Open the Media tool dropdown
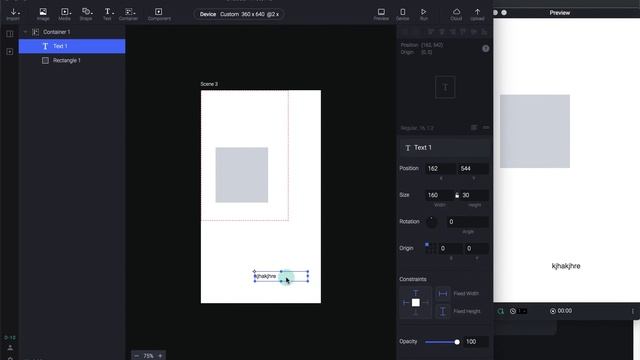The height and width of the screenshot is (360, 640). point(64,14)
